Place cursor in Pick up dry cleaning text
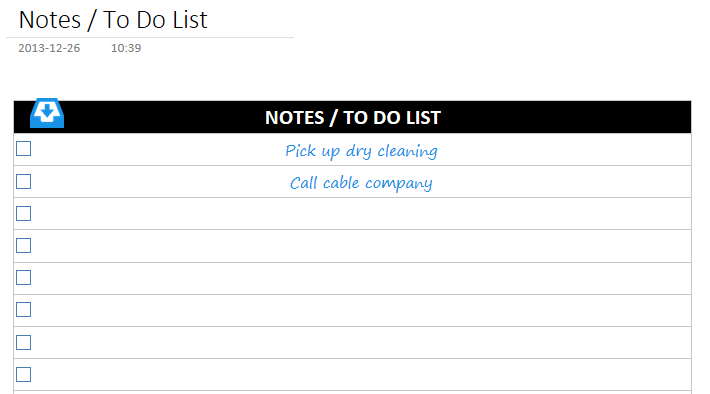710x394 pixels. [361, 151]
